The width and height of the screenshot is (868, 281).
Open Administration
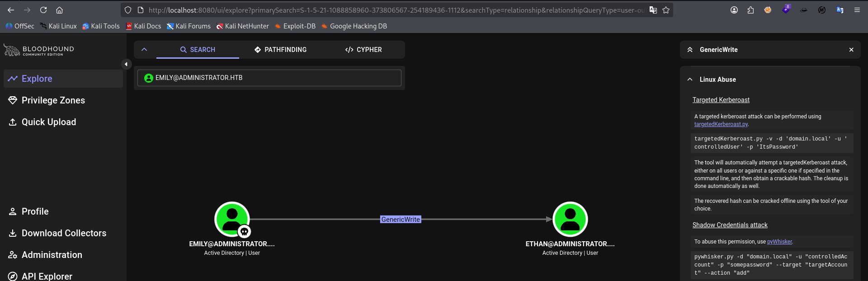click(x=63, y=255)
